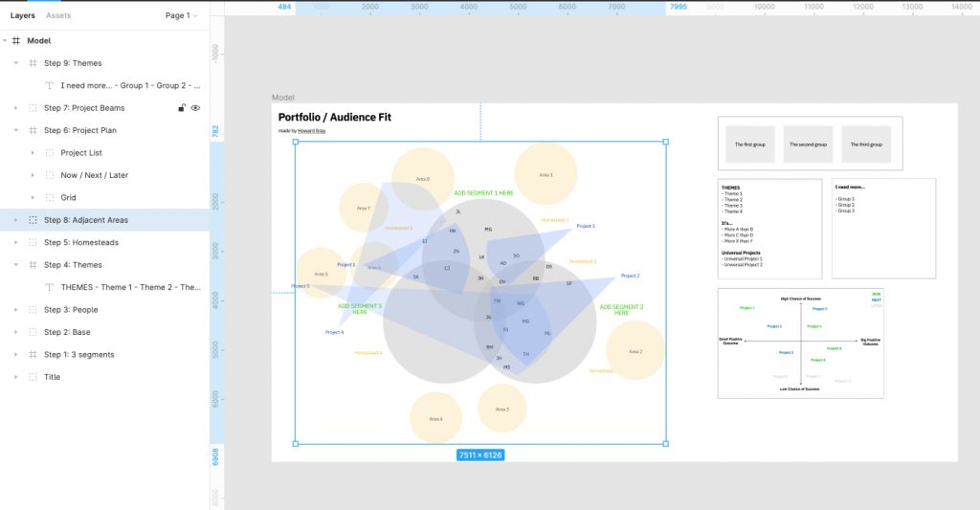980x510 pixels.
Task: Click the text icon of 'I need more...' layer
Action: pos(50,85)
